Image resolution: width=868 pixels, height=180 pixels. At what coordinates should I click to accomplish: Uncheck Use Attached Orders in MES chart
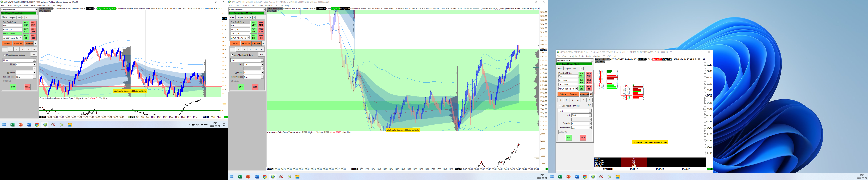(232, 55)
